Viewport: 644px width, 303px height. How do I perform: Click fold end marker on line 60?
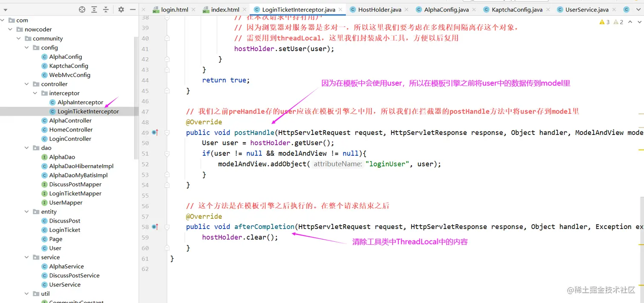point(167,248)
